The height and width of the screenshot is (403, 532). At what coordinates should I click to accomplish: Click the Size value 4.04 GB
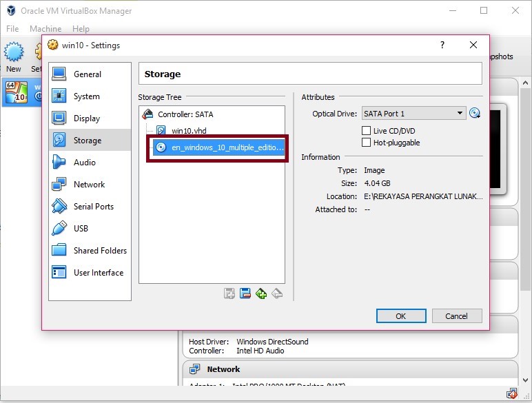[377, 183]
